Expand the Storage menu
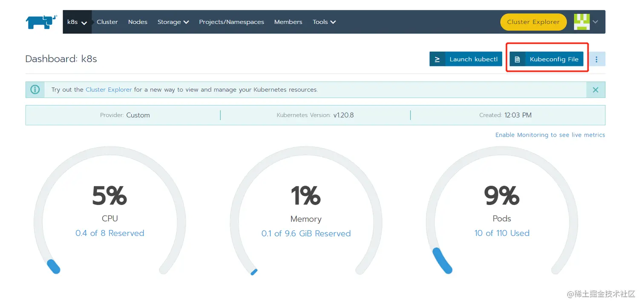 [x=173, y=22]
